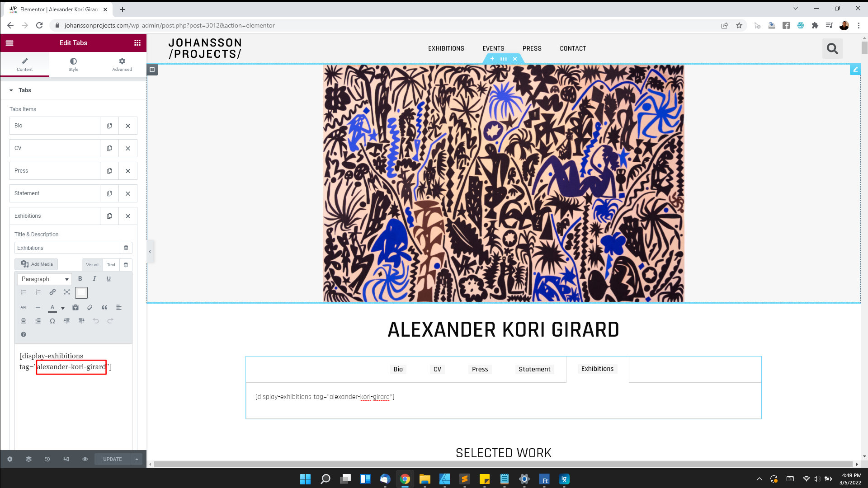Hide the Elementor panel via collapse handle

[150, 252]
